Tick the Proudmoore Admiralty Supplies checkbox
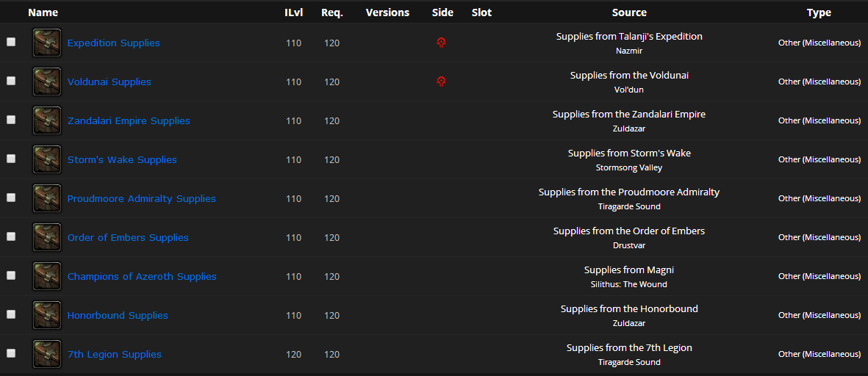 pos(11,198)
